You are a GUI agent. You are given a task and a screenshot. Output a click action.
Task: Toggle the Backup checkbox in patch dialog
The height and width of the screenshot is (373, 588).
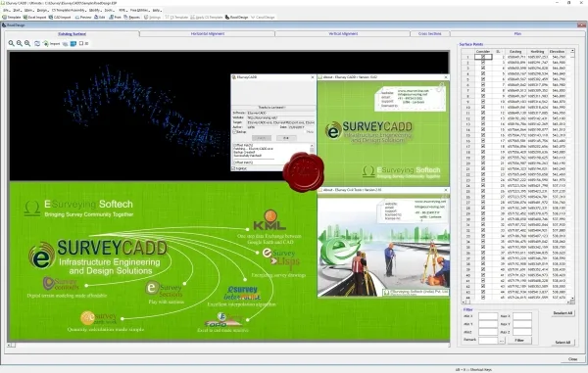tap(235, 132)
